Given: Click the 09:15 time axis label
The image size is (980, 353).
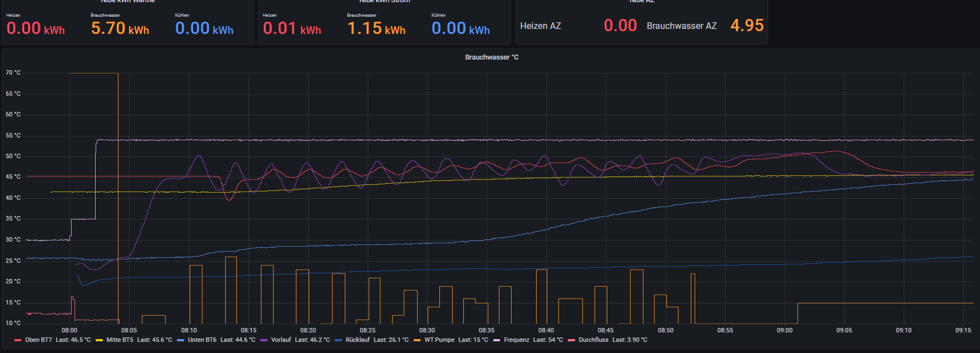Looking at the screenshot, I should pyautogui.click(x=963, y=330).
